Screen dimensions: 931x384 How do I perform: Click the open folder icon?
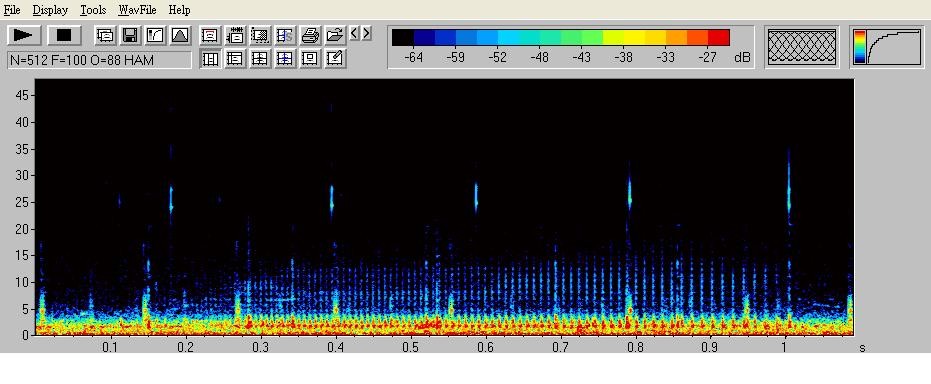pos(335,35)
